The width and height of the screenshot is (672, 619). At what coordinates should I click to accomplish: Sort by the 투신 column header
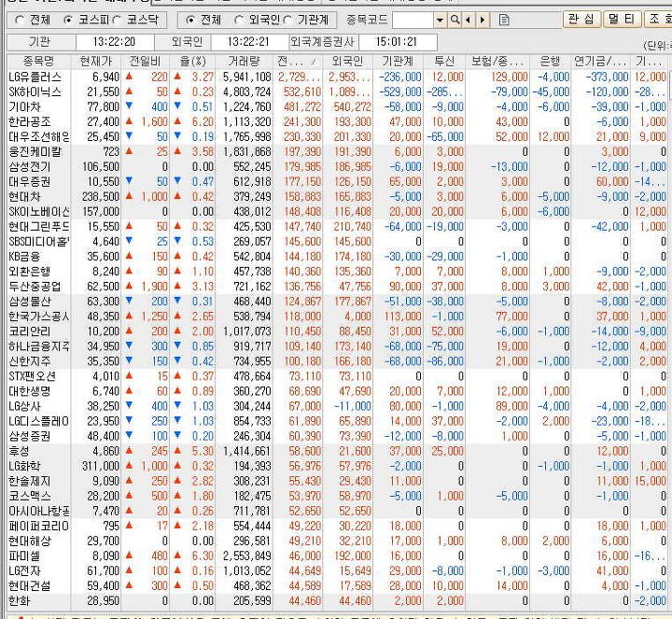[x=444, y=61]
